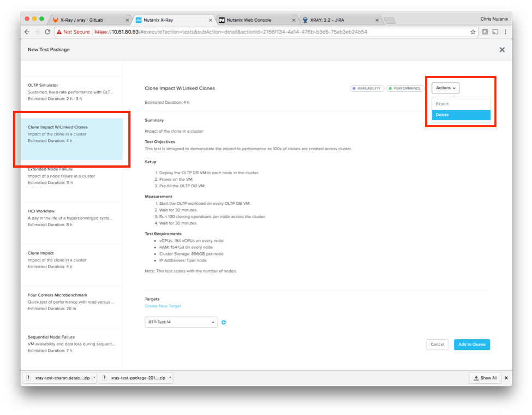Click the blue plus icon next to target
The image size is (532, 415).
tap(224, 322)
